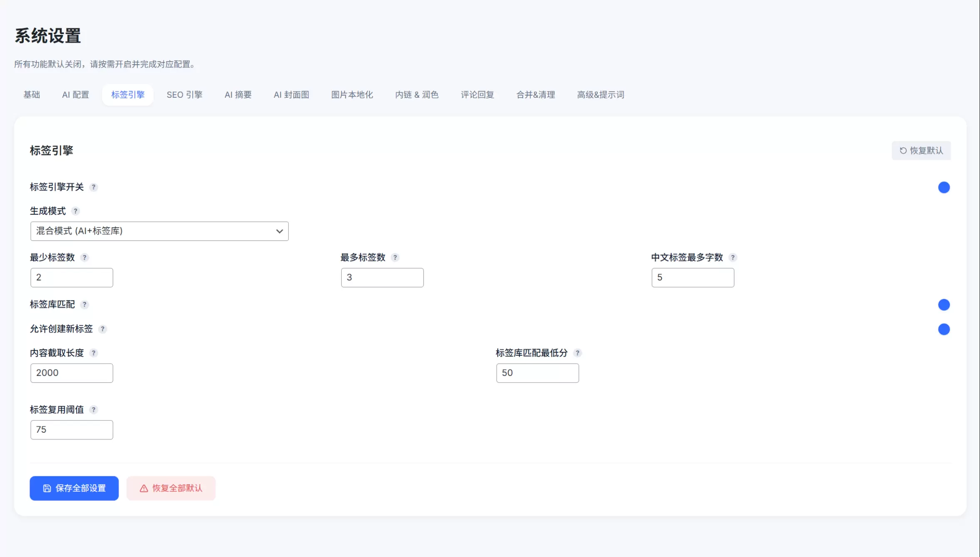Click 恢复全部默认 button
This screenshot has height=557, width=980.
(x=171, y=488)
